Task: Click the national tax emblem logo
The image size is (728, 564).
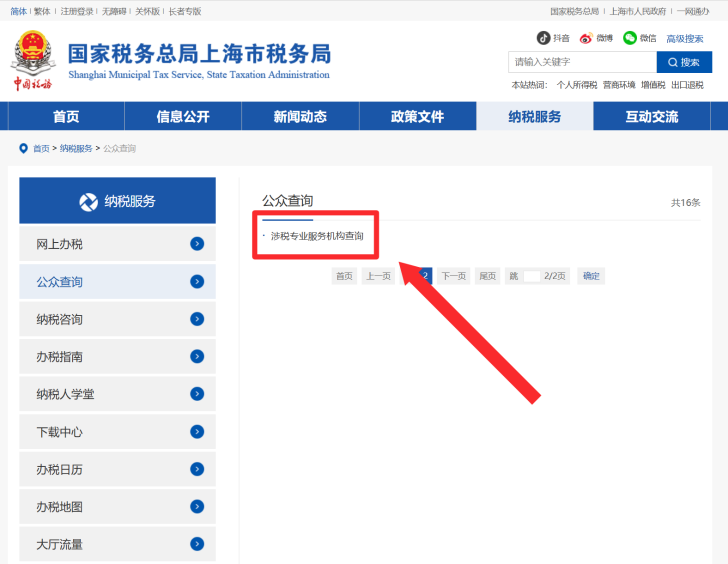Action: point(33,60)
